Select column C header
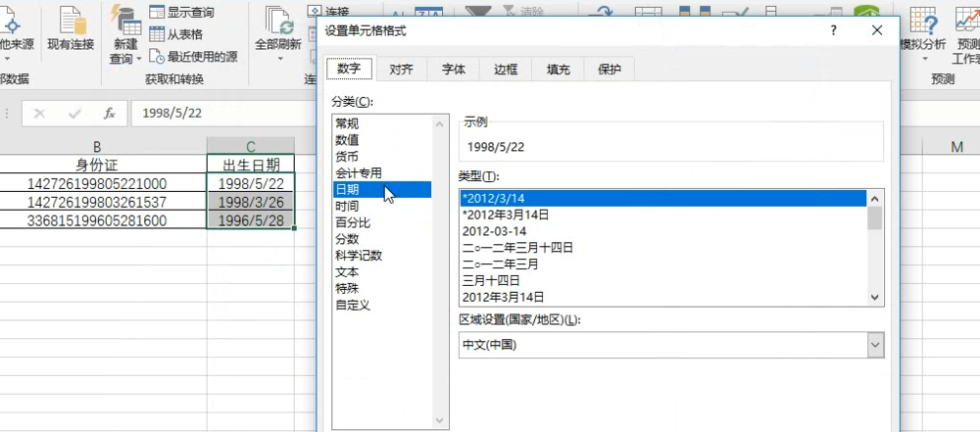This screenshot has height=432, width=980. [251, 146]
